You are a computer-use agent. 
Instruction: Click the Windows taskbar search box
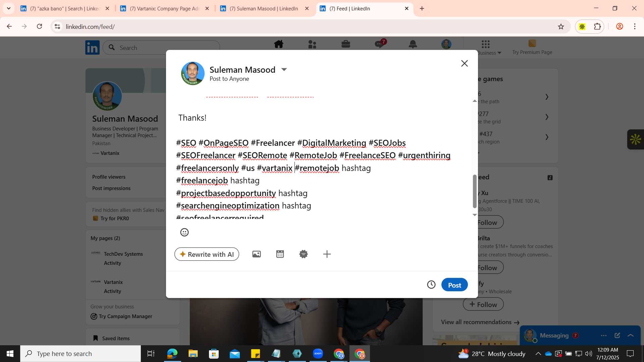[x=80, y=354]
